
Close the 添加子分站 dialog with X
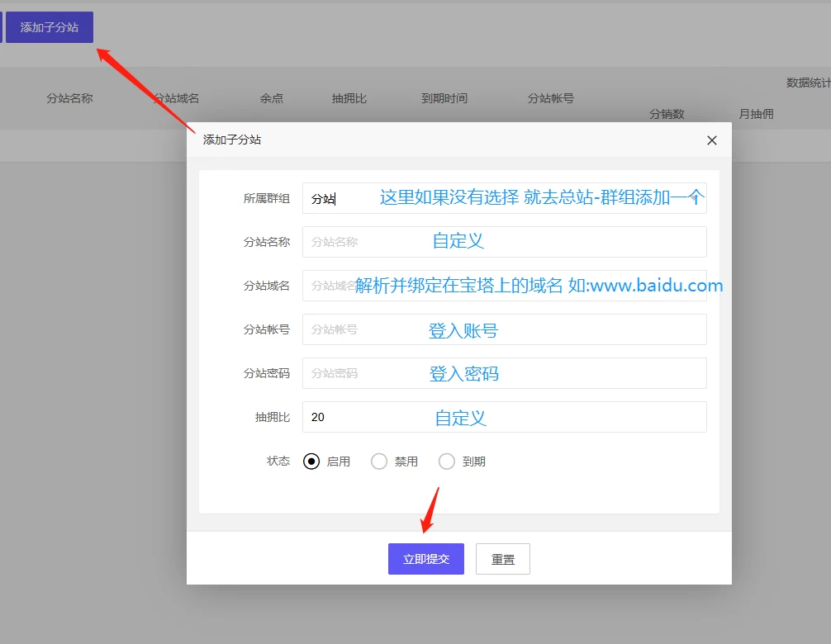pos(712,140)
